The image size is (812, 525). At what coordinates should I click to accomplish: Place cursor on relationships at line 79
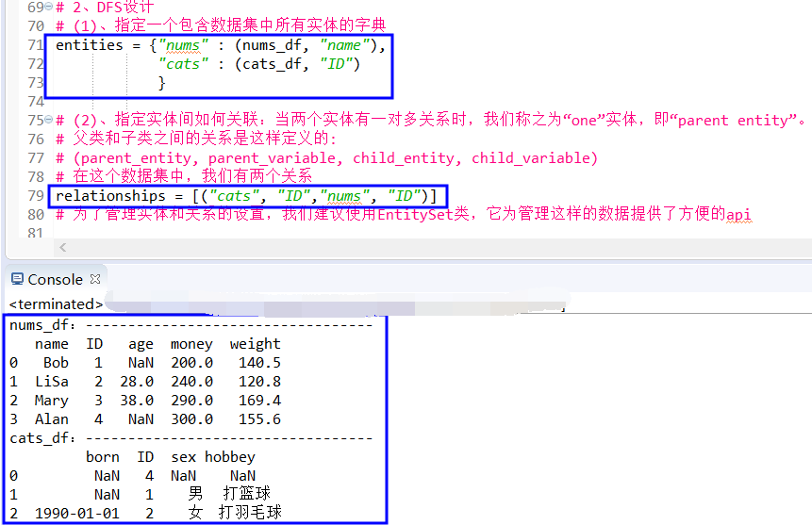coord(110,196)
